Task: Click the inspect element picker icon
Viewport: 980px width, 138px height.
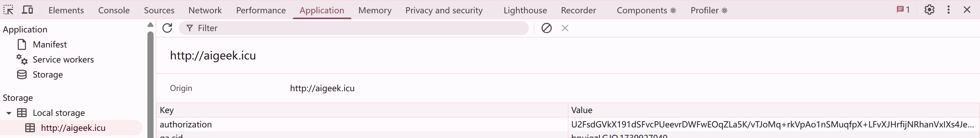Action: tap(9, 10)
